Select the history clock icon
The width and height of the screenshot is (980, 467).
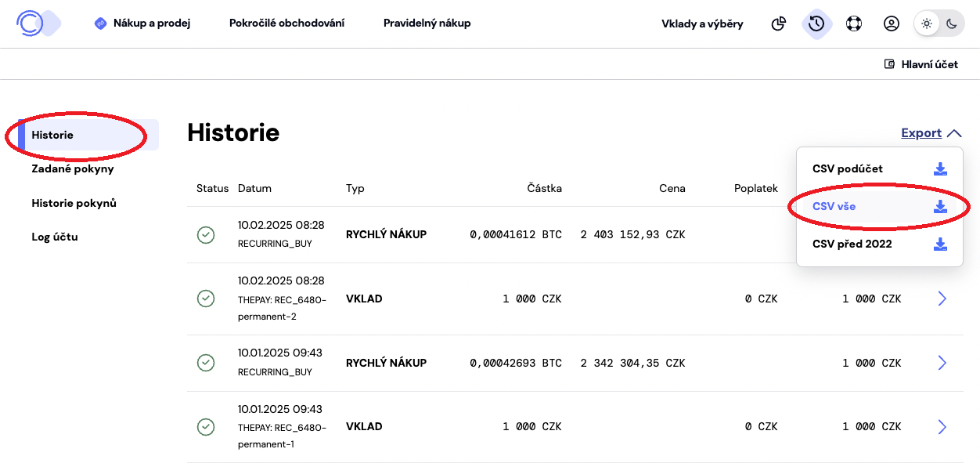pos(816,24)
